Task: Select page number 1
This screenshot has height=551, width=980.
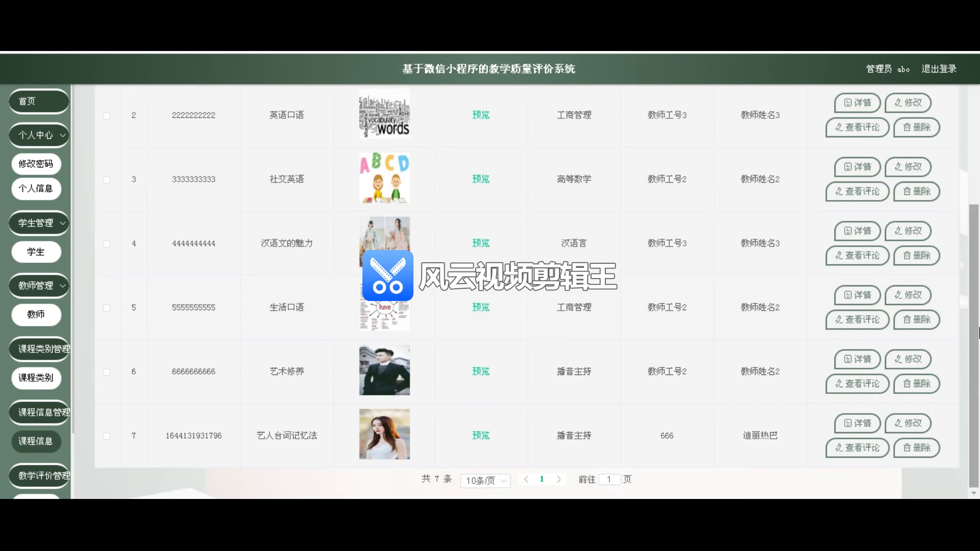Action: coord(542,479)
